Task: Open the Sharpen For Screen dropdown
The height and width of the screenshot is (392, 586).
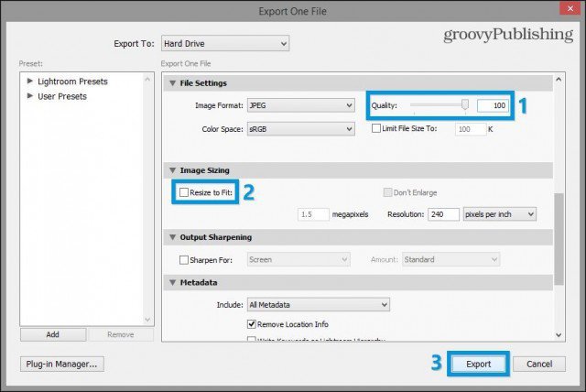Action: (298, 259)
